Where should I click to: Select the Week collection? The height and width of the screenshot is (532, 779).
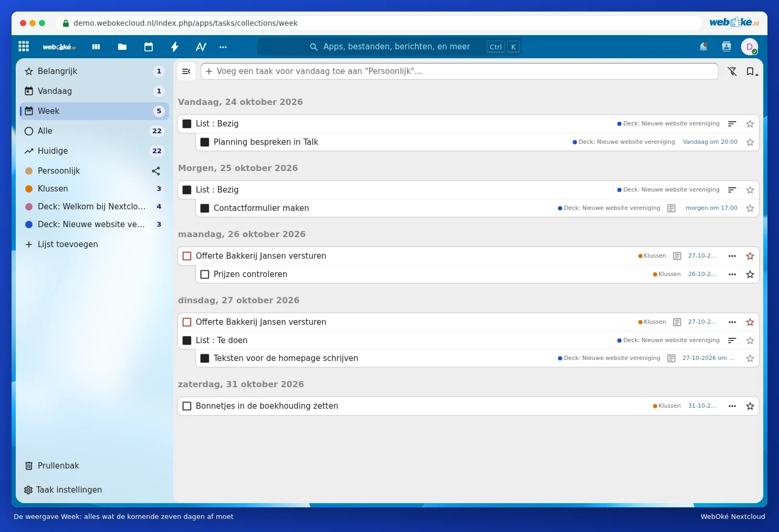point(94,111)
